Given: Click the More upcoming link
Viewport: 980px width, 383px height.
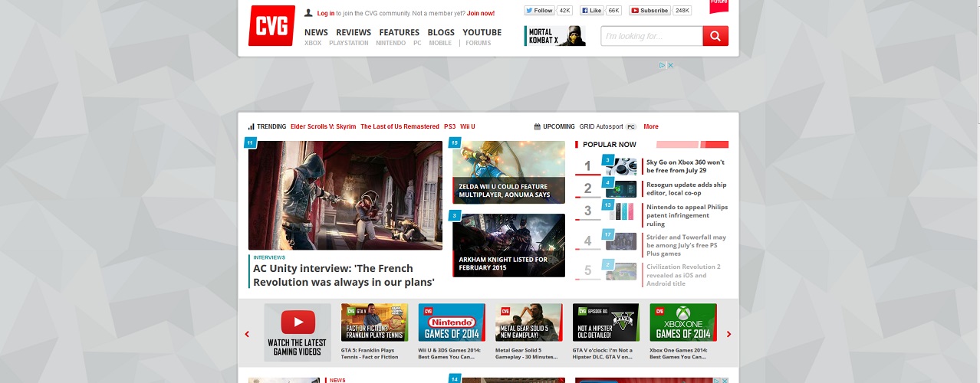Looking at the screenshot, I should (x=651, y=126).
